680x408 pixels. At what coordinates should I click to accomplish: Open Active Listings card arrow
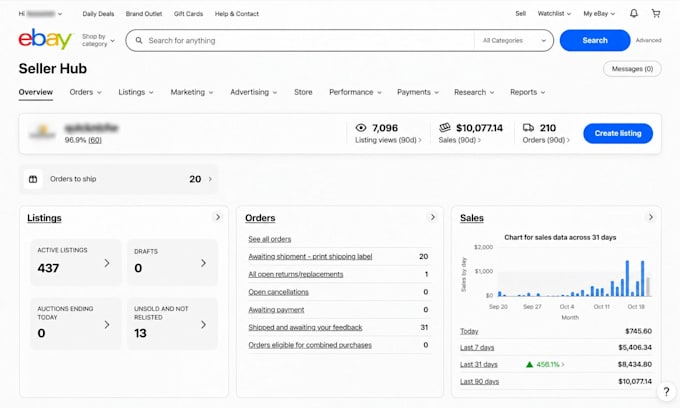107,263
